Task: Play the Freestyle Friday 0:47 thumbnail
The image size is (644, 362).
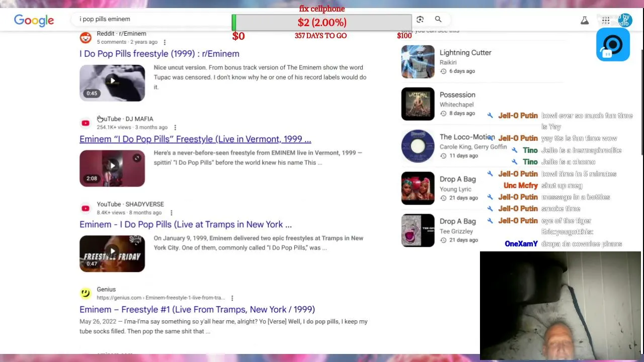Action: [x=112, y=253]
